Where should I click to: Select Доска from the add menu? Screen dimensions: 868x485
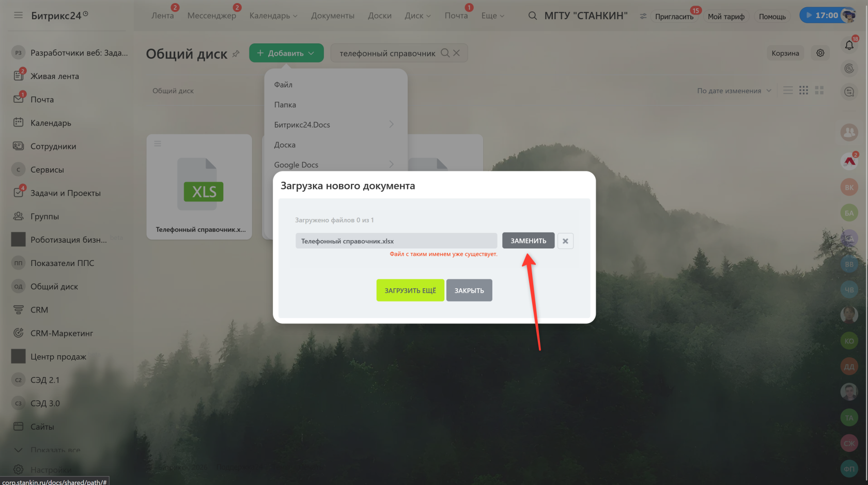click(285, 145)
